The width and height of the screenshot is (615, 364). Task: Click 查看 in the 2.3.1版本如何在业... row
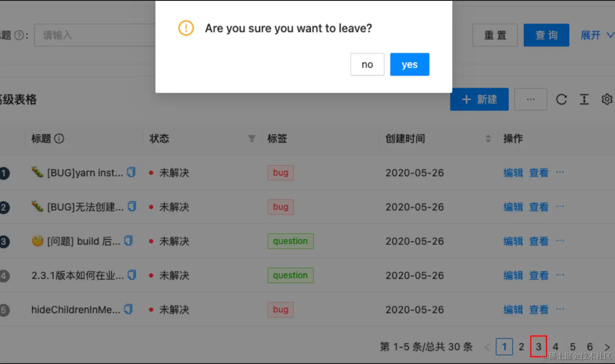coord(539,276)
